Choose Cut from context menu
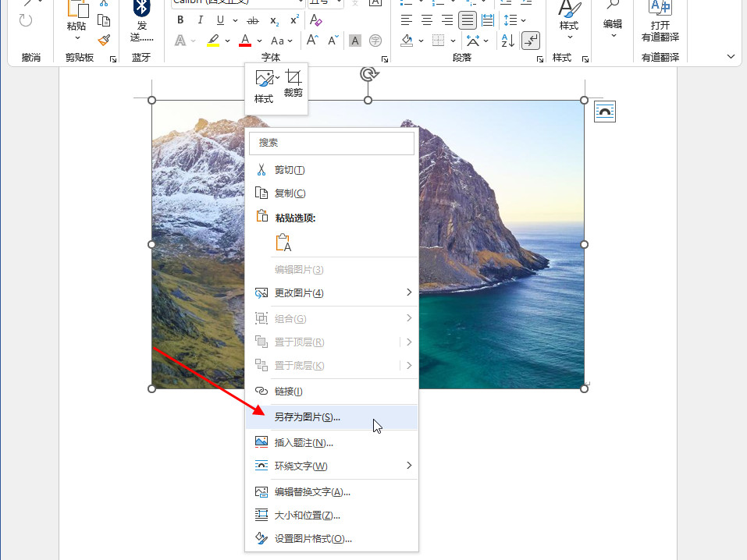Image resolution: width=747 pixels, height=560 pixels. (x=332, y=170)
